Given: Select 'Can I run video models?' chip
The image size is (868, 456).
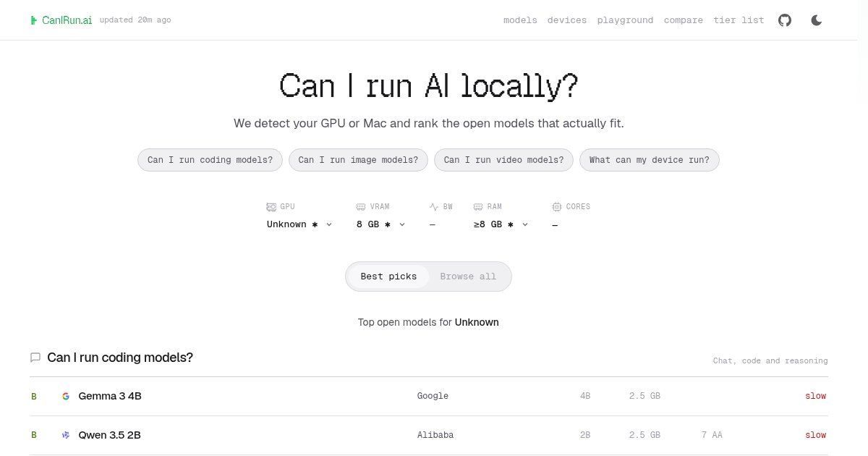Looking at the screenshot, I should [503, 160].
